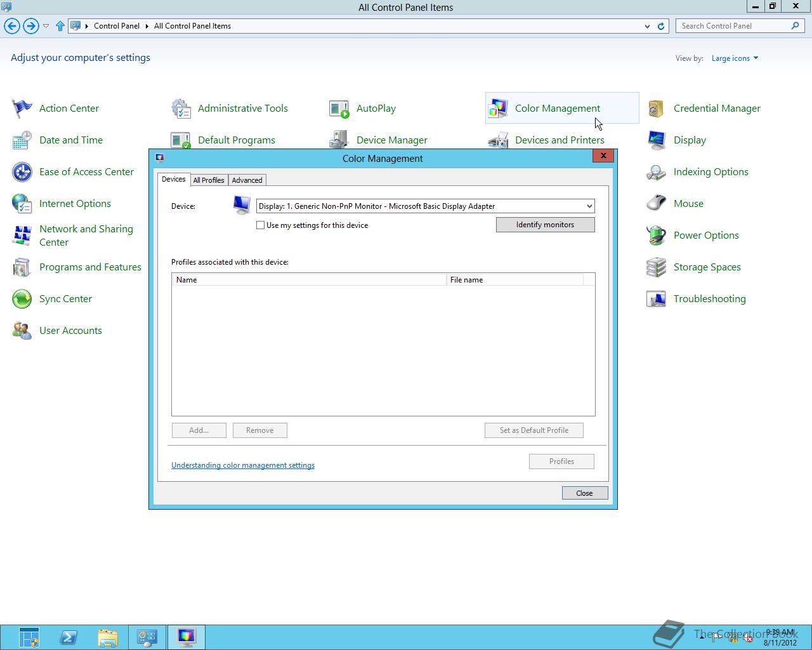
Task: Select the Color Management taskbar icon
Action: point(186,637)
